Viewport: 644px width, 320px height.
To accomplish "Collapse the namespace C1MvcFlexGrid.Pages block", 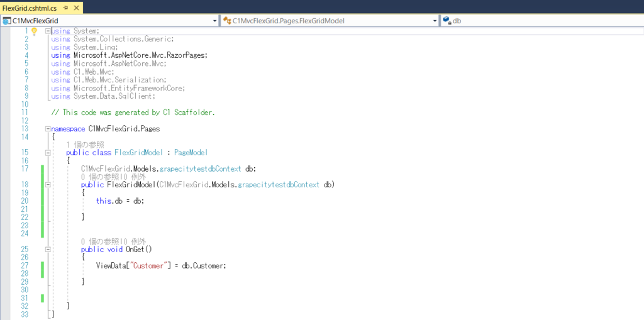I will 48,129.
